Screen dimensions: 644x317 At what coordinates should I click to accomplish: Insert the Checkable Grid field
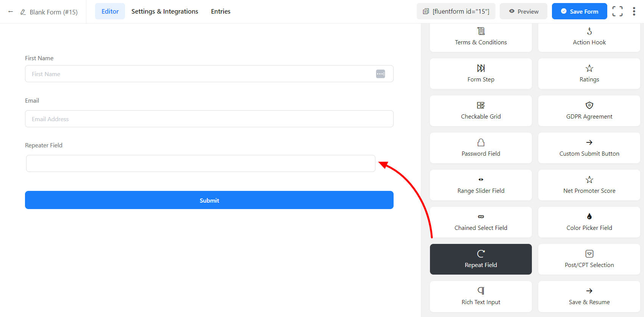click(x=480, y=111)
